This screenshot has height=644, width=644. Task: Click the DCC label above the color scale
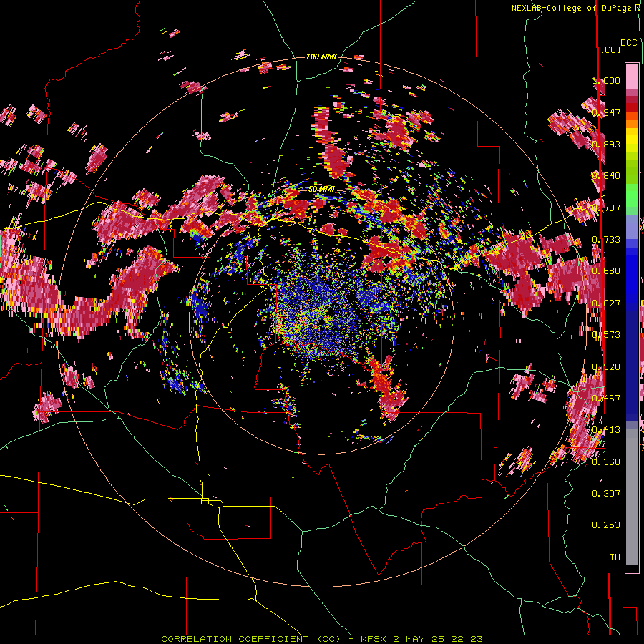(x=629, y=43)
